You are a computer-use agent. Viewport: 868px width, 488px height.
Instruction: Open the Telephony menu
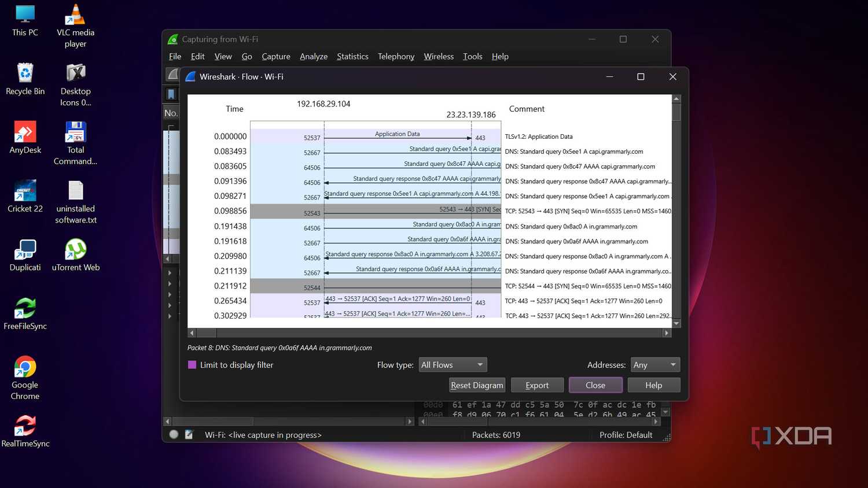pyautogui.click(x=396, y=56)
